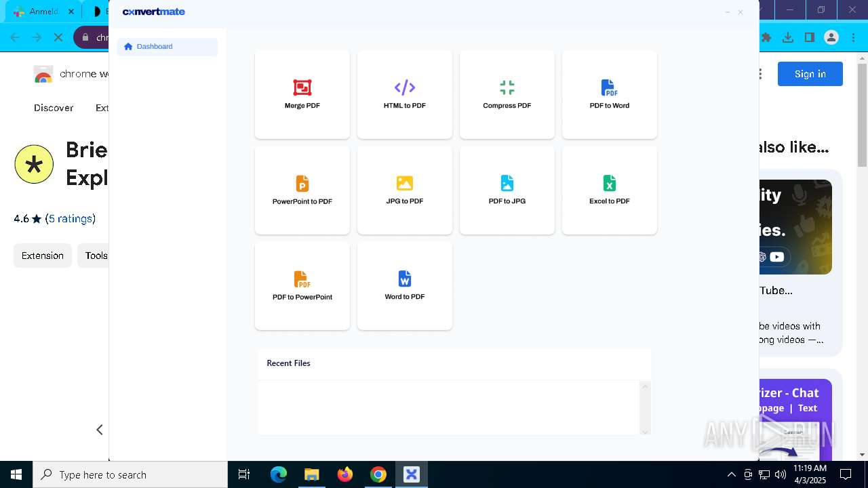Go back in Chrome
The image size is (868, 488).
[15, 37]
